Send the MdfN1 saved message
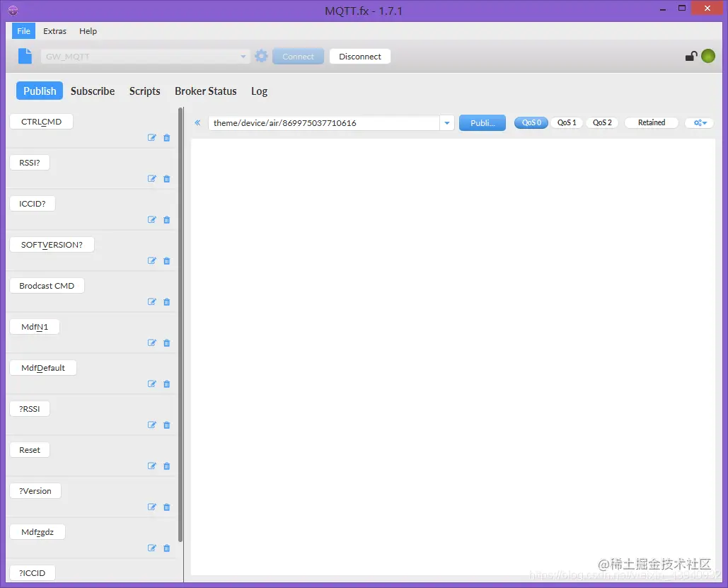Screen dimensions: 728x588 point(35,326)
